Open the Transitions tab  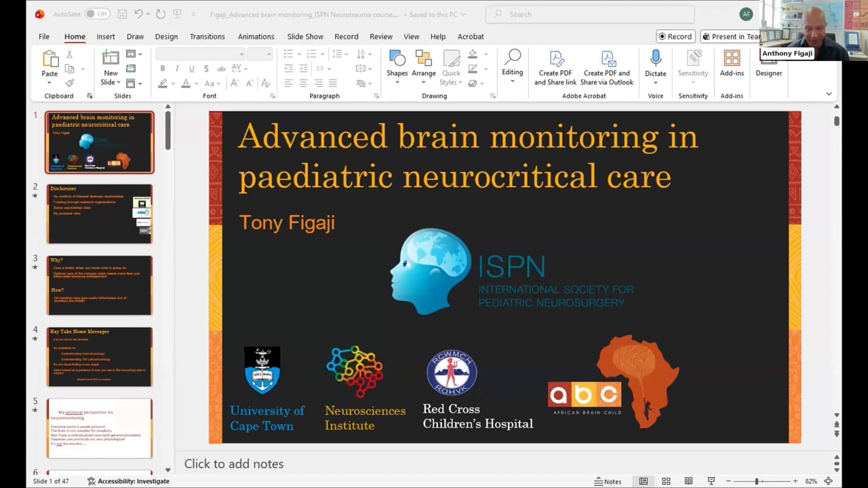[207, 37]
